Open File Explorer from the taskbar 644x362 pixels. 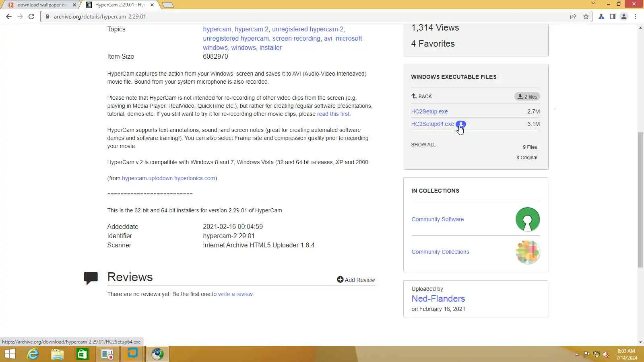click(58, 354)
